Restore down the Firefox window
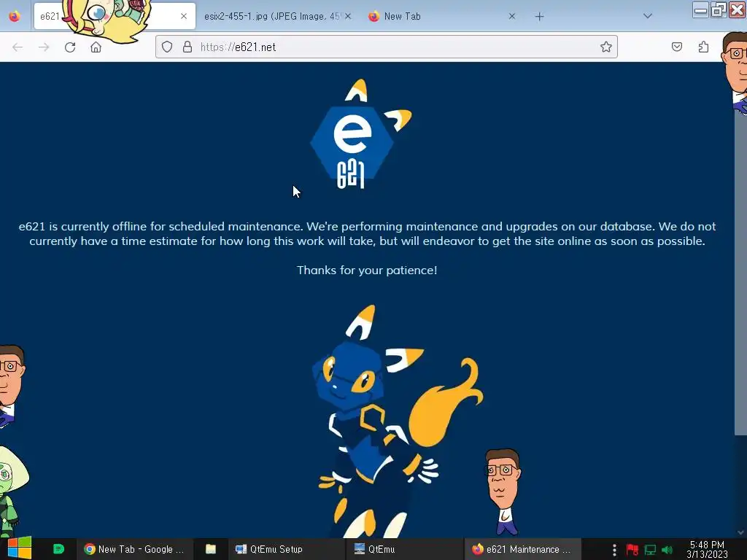 click(719, 10)
